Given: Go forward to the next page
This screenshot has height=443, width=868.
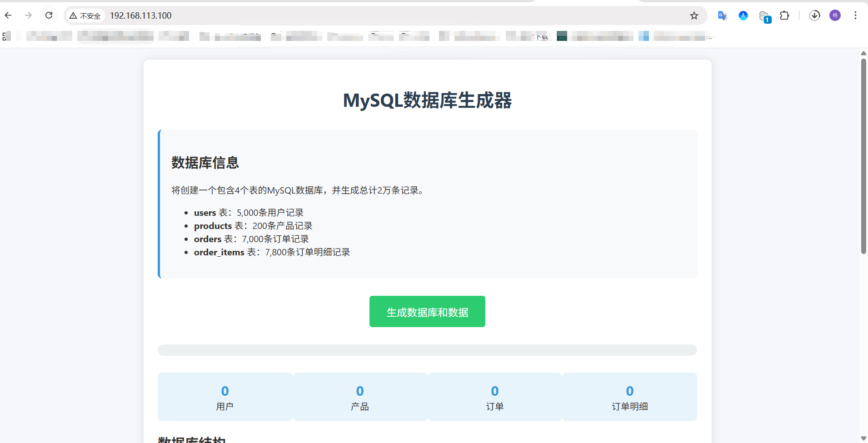Looking at the screenshot, I should coord(28,15).
